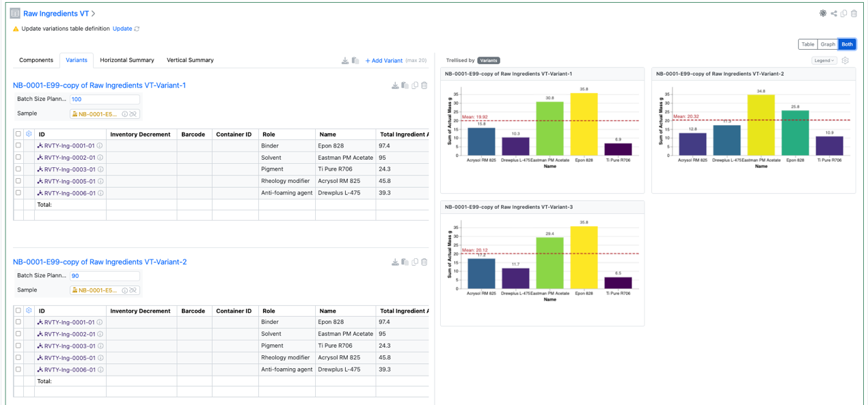
Task: Open column settings gear in Variant-2 table header
Action: (29, 311)
